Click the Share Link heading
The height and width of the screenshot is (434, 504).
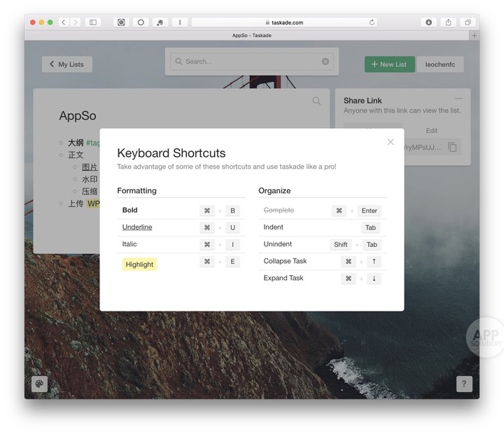click(x=363, y=101)
